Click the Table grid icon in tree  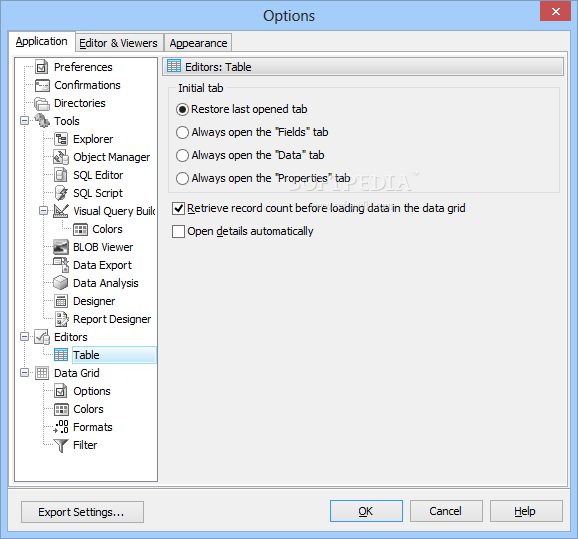[61, 355]
